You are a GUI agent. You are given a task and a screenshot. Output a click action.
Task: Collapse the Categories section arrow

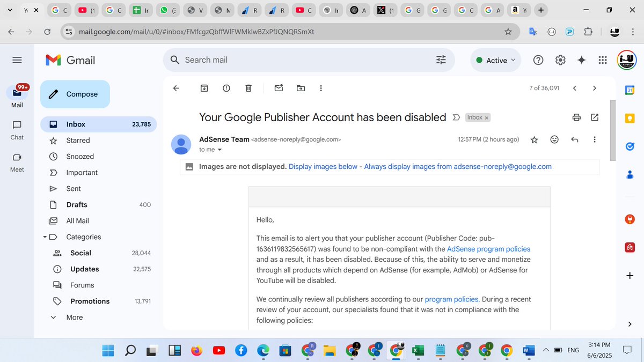(44, 237)
